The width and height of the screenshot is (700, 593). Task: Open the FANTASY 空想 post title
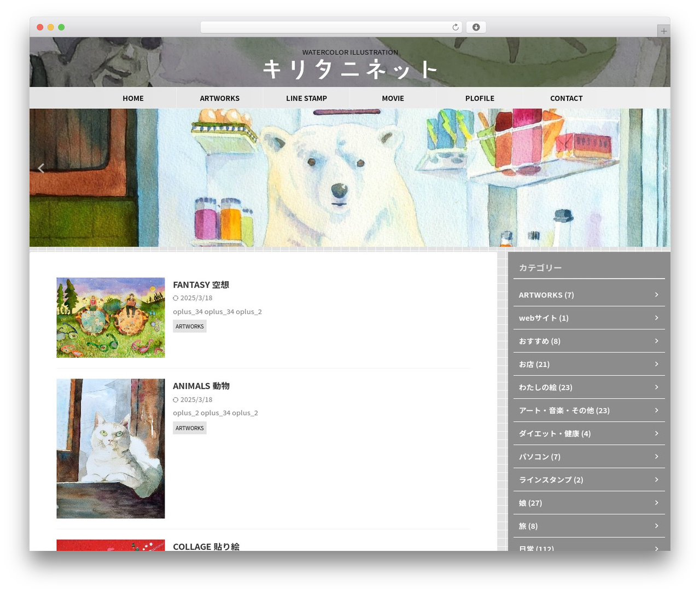(201, 284)
